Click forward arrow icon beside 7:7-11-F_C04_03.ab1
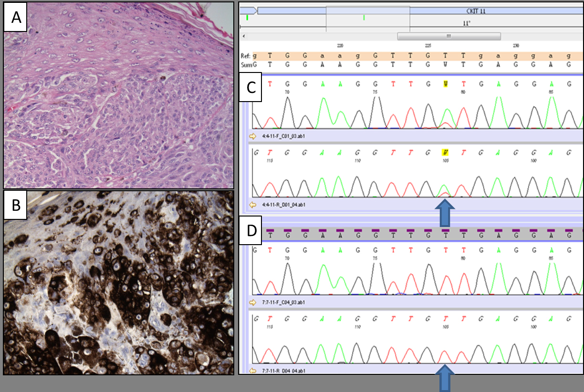The height and width of the screenshot is (392, 584). [x=253, y=302]
